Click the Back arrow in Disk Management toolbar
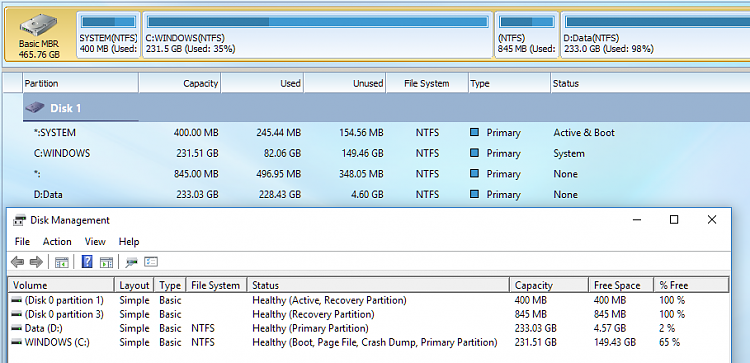The height and width of the screenshot is (363, 750). (x=17, y=262)
